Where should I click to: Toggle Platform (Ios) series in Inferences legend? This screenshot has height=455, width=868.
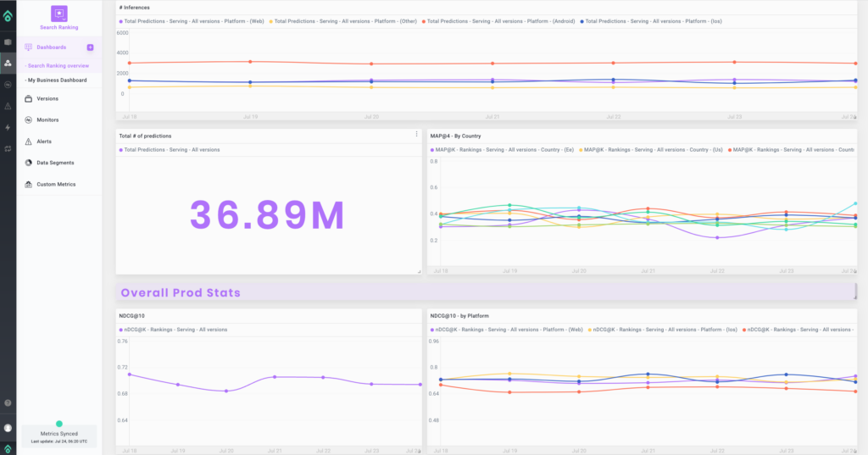click(651, 21)
